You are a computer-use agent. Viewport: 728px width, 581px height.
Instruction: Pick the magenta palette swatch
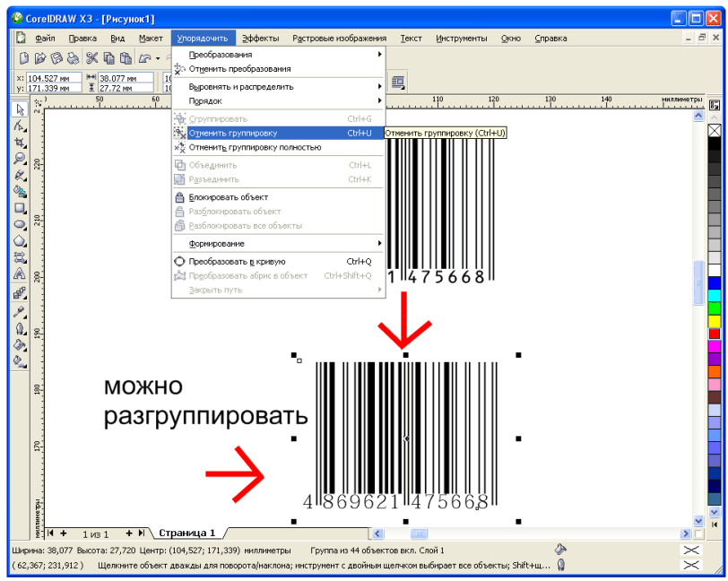pyautogui.click(x=714, y=346)
